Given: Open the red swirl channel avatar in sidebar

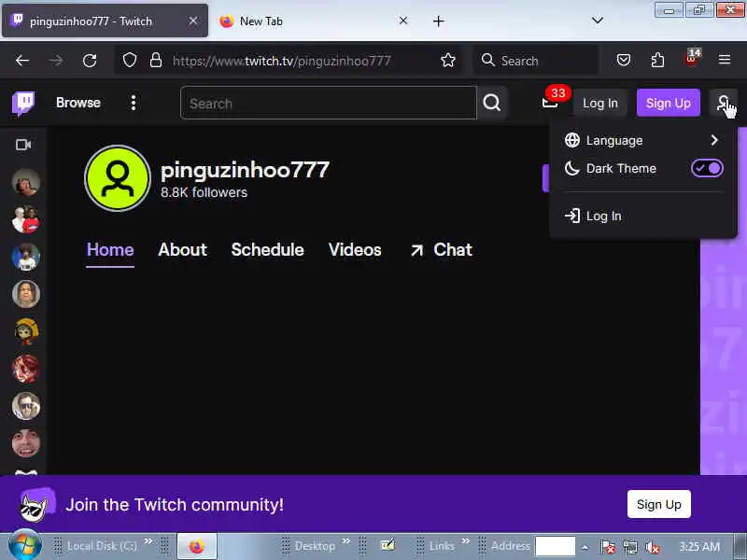Looking at the screenshot, I should [26, 369].
